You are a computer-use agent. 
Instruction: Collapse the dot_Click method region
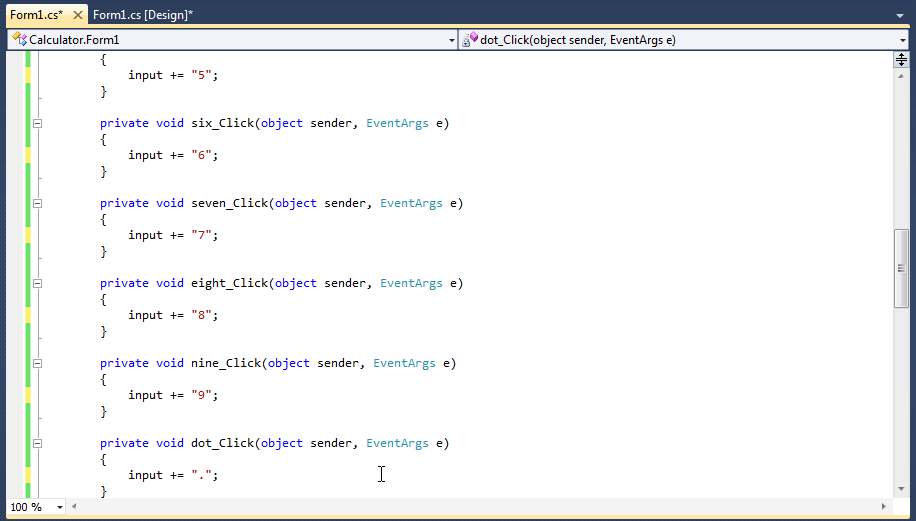pos(37,443)
